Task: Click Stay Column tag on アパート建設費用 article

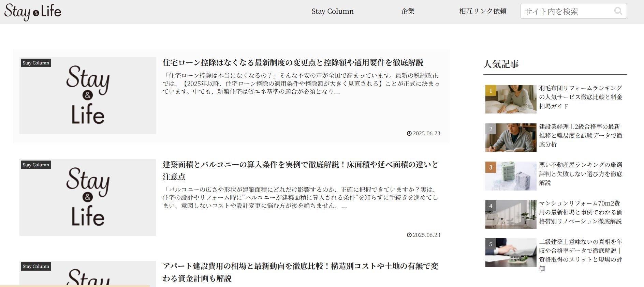Action: click(36, 267)
